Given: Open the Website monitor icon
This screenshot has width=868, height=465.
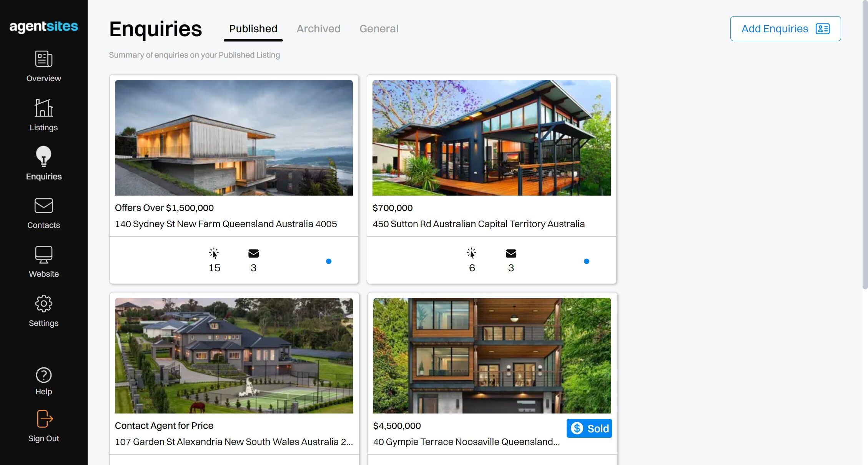Looking at the screenshot, I should pos(43,254).
